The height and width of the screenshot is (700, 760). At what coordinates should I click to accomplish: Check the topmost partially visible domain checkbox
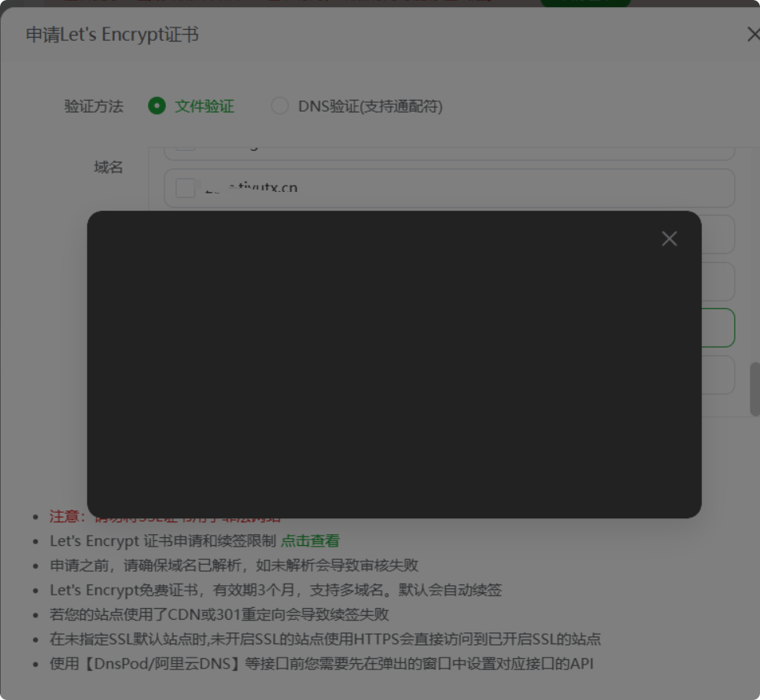[x=185, y=144]
